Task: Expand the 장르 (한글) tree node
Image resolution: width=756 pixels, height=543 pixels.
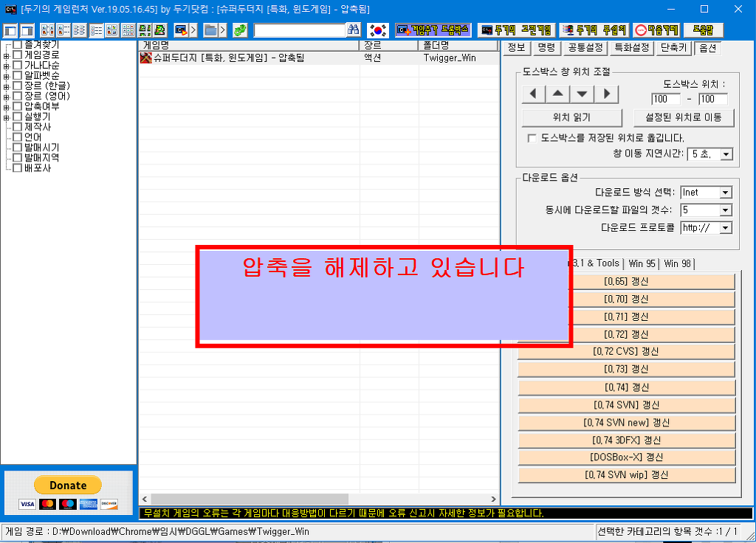Action: (6, 86)
